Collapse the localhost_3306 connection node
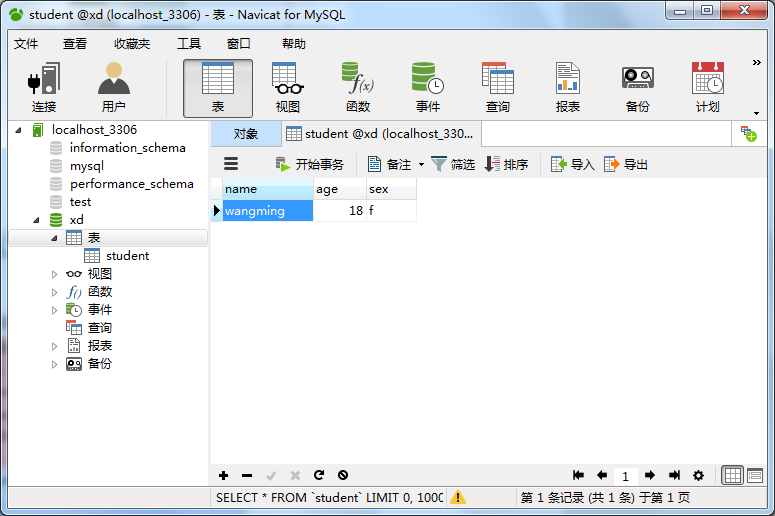 tap(18, 130)
